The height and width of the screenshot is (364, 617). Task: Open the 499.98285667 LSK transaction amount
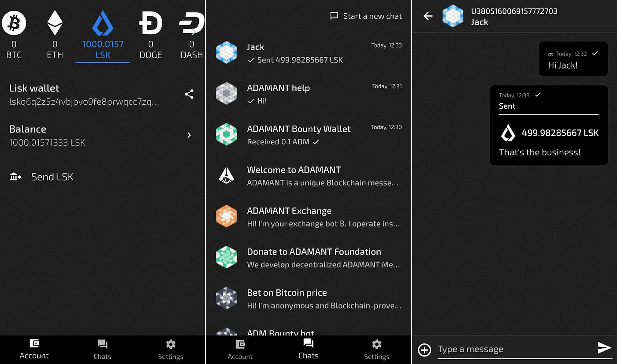pyautogui.click(x=560, y=133)
